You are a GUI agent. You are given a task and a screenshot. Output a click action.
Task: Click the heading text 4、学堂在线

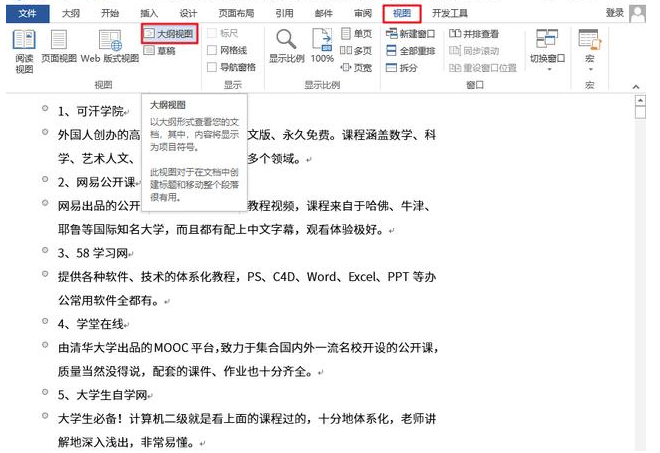pos(90,324)
